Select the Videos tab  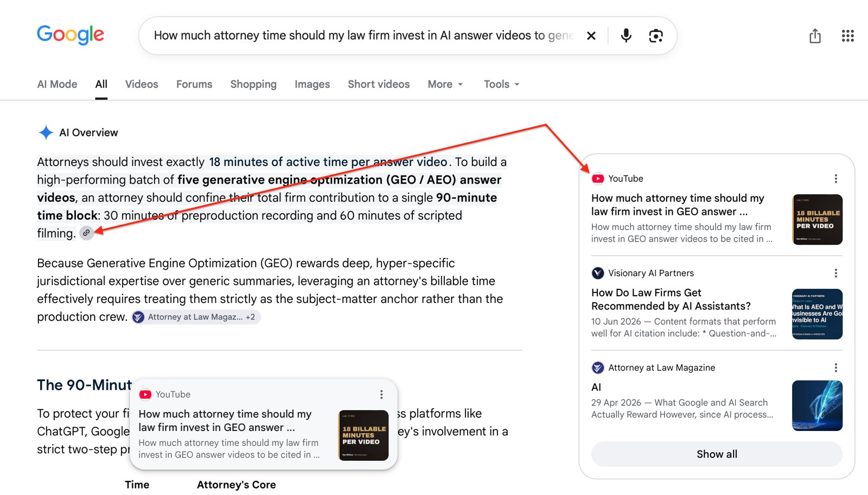pos(142,84)
